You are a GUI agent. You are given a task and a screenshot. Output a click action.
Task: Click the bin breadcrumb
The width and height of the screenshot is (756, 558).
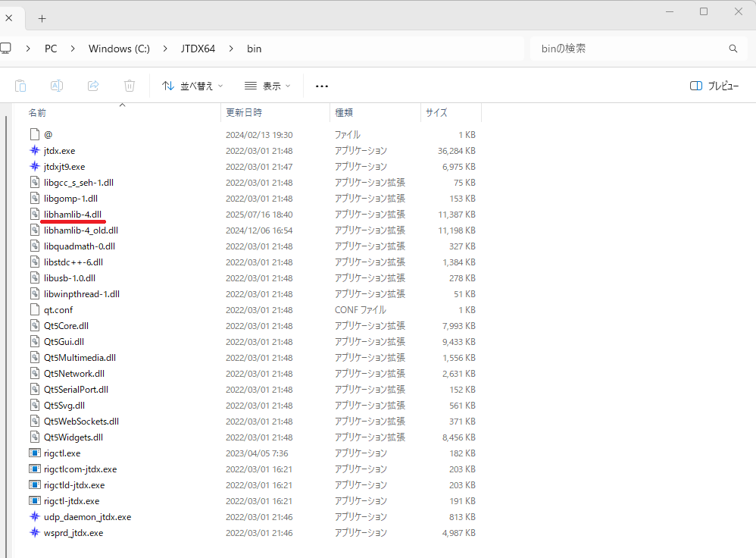tap(254, 49)
